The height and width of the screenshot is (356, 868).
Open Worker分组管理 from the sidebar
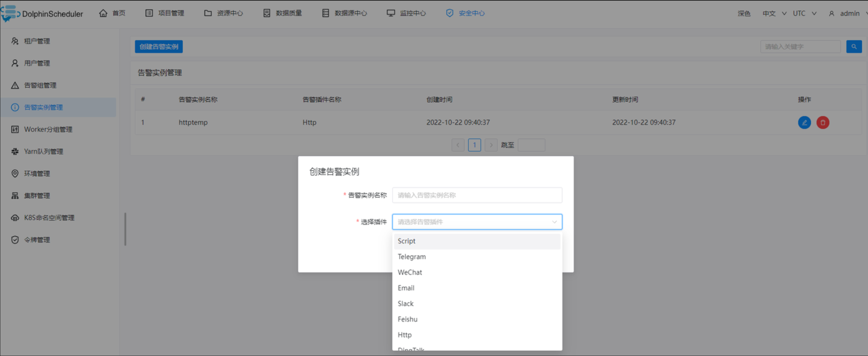48,129
